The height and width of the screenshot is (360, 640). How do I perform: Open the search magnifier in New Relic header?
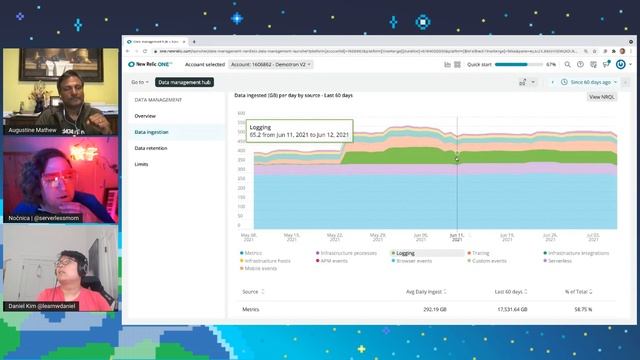click(x=567, y=64)
